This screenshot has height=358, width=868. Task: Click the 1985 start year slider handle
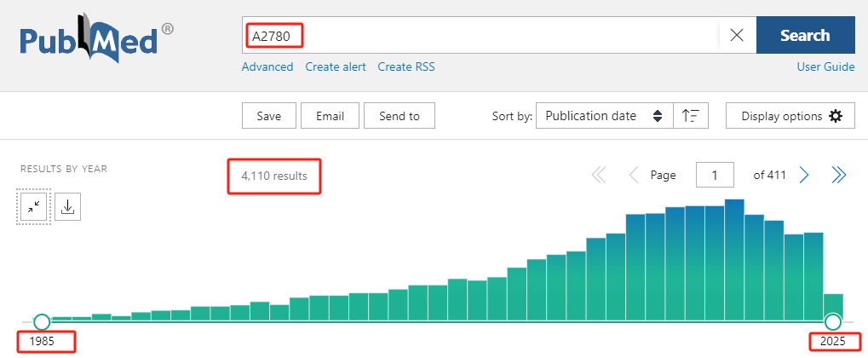tap(42, 321)
